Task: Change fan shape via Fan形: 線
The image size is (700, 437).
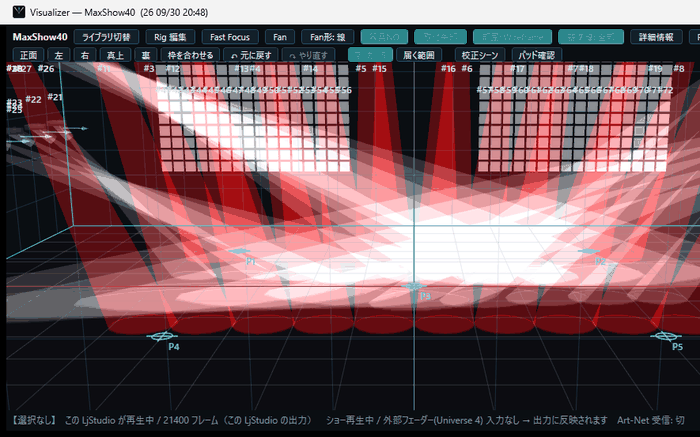Action: pyautogui.click(x=328, y=37)
